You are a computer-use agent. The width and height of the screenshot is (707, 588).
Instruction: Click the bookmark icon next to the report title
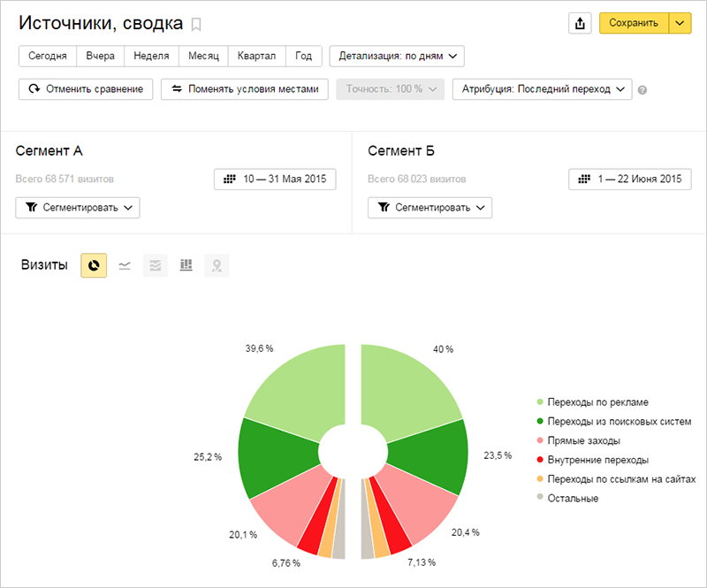pos(195,25)
